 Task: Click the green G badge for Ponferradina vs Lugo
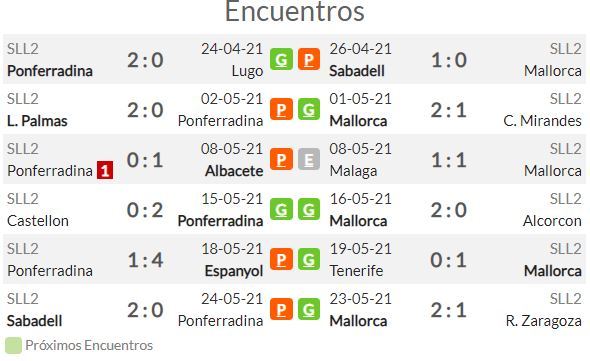281,59
